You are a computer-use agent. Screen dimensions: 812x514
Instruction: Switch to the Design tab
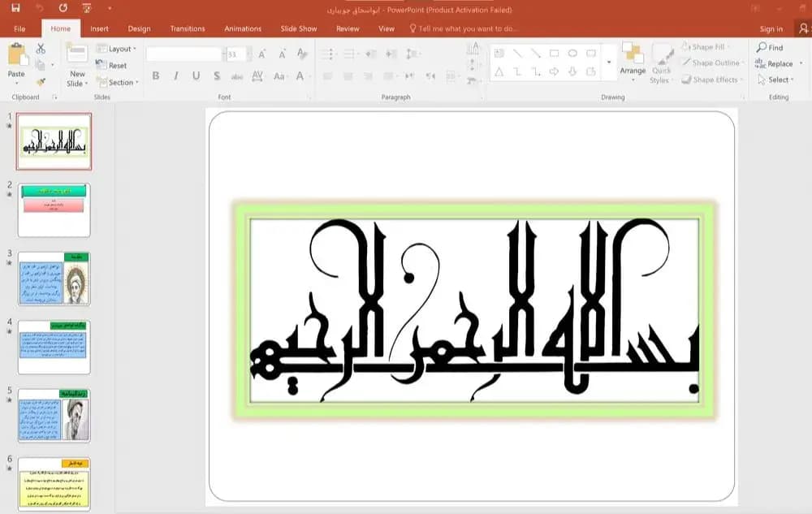139,29
